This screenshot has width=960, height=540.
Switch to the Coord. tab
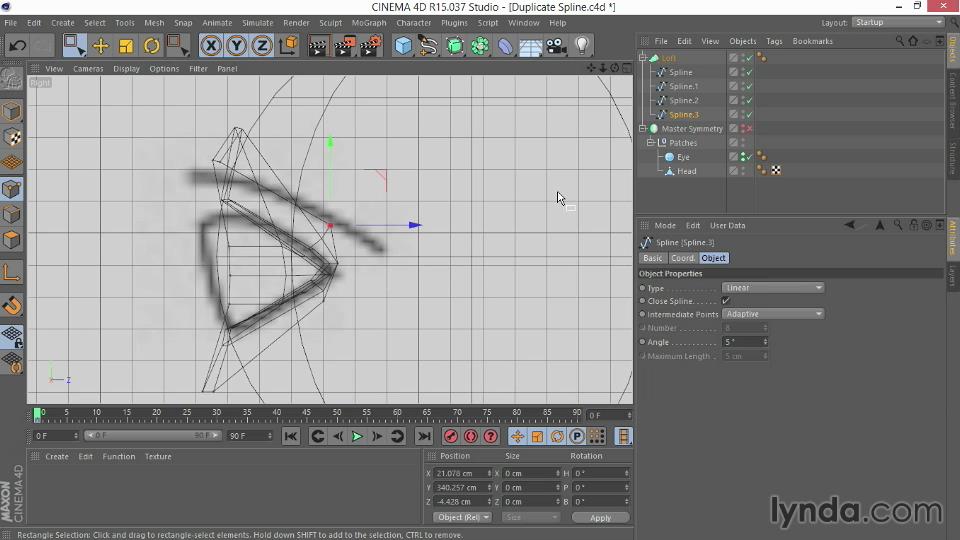click(682, 258)
